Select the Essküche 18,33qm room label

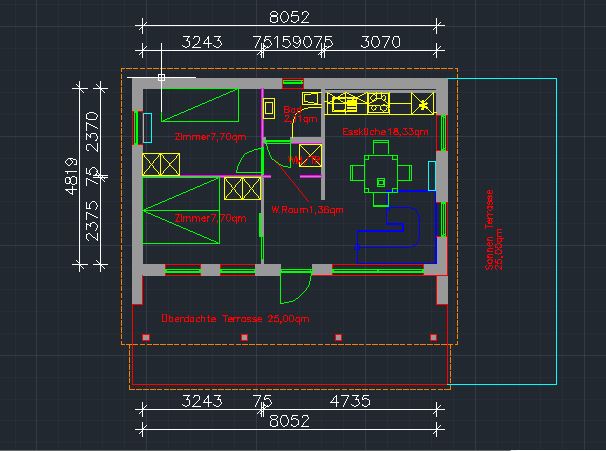(x=385, y=132)
